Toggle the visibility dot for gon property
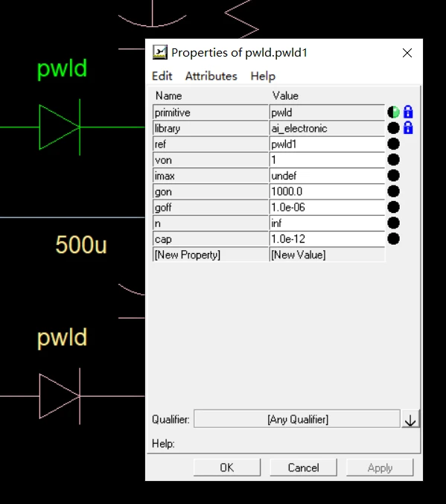This screenshot has width=446, height=504. tap(394, 191)
